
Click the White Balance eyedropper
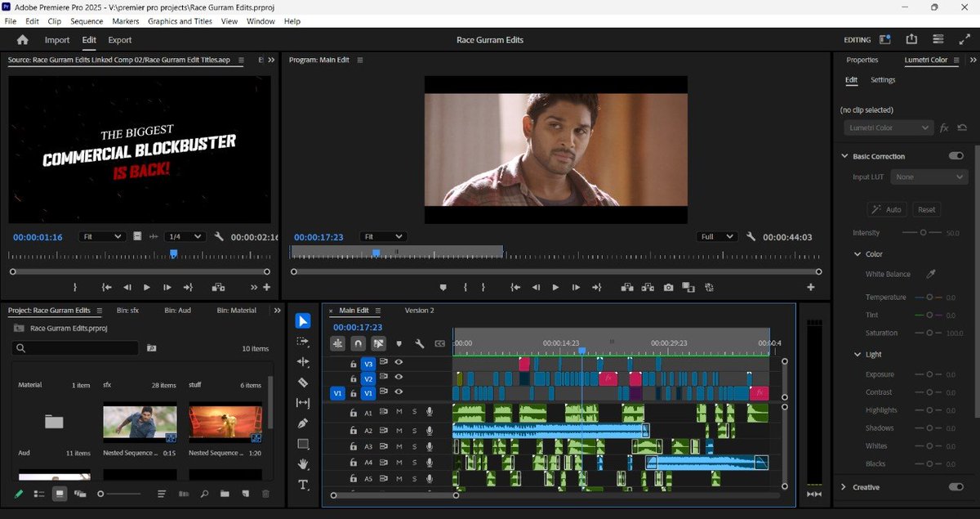(929, 274)
